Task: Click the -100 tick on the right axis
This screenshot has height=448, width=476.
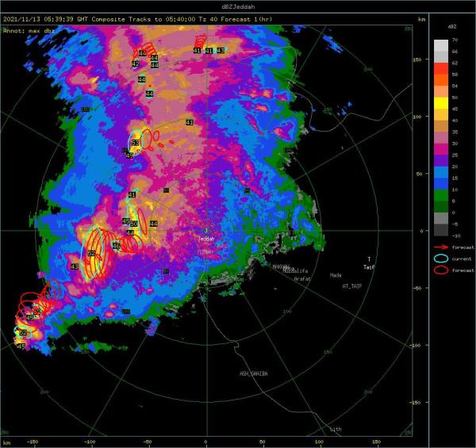Action: pyautogui.click(x=415, y=345)
